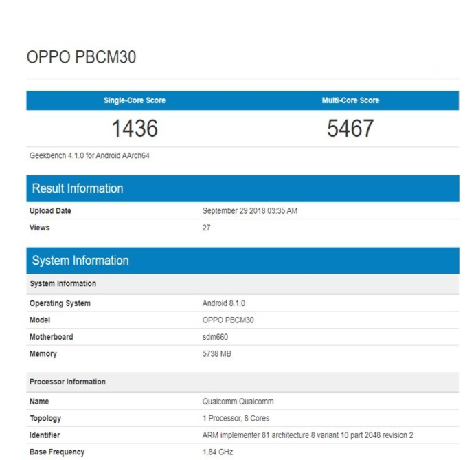The height and width of the screenshot is (460, 476).
Task: Select the 5738 MB memory value
Action: (216, 354)
